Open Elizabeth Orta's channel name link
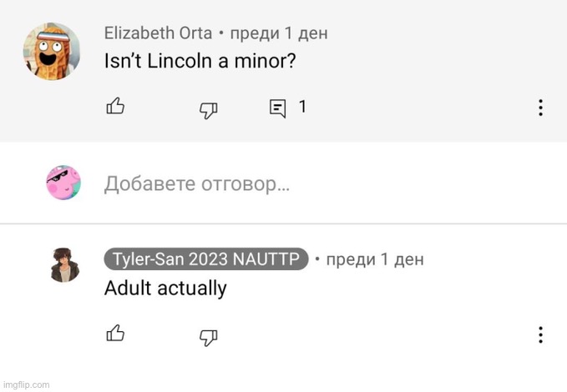 (x=158, y=33)
